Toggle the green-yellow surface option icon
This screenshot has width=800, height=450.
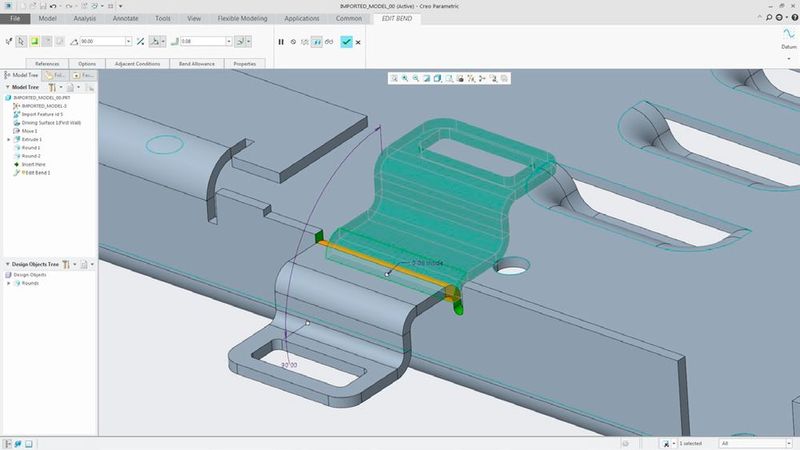pos(34,41)
